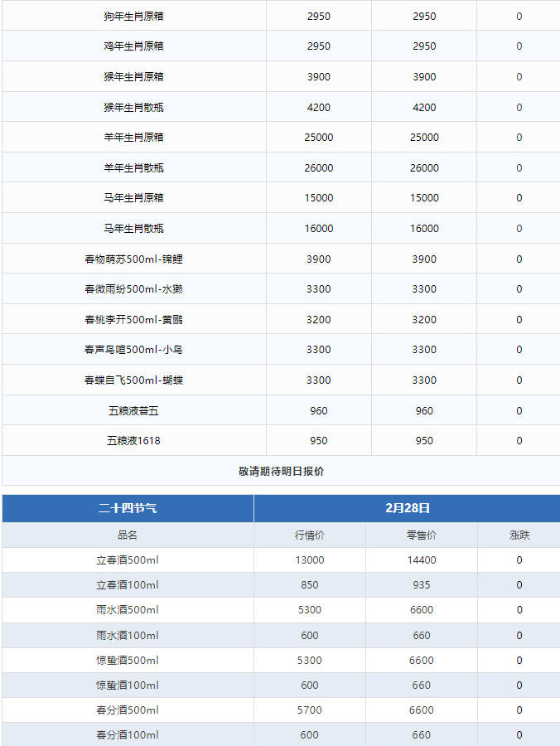
Task: Select the 狗年生肖原箱 row label
Action: click(x=133, y=17)
